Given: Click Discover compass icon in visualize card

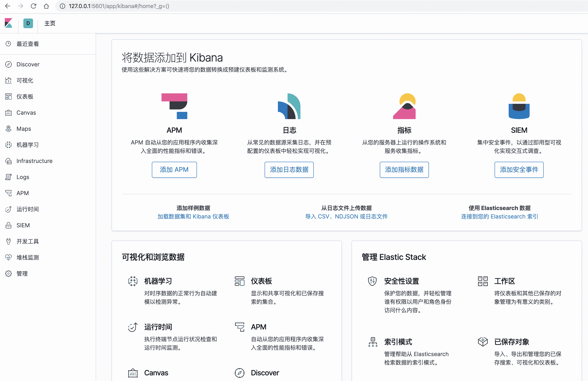Looking at the screenshot, I should 239,373.
